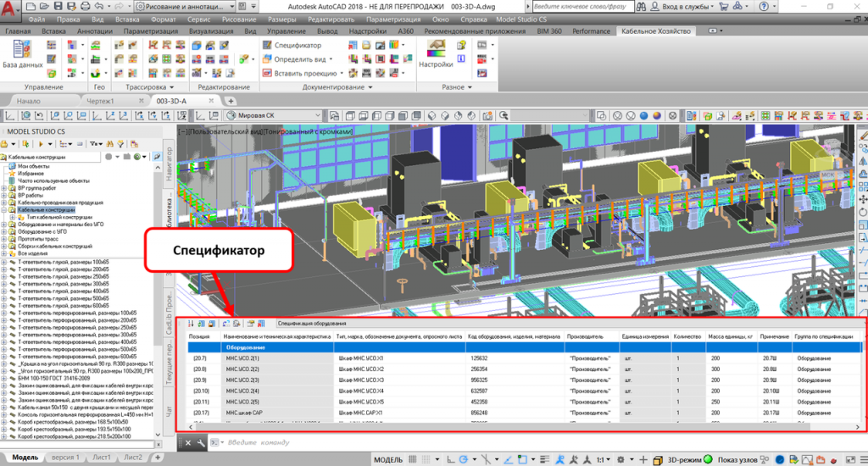
Task: Add a new drawing tab
Action: pyautogui.click(x=231, y=101)
